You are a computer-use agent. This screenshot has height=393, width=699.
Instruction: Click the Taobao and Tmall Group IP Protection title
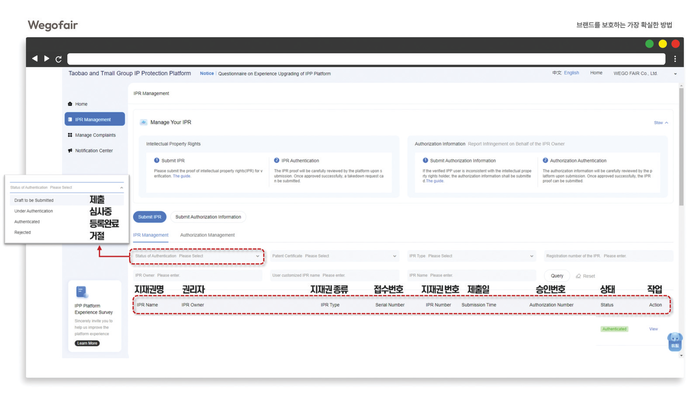129,73
